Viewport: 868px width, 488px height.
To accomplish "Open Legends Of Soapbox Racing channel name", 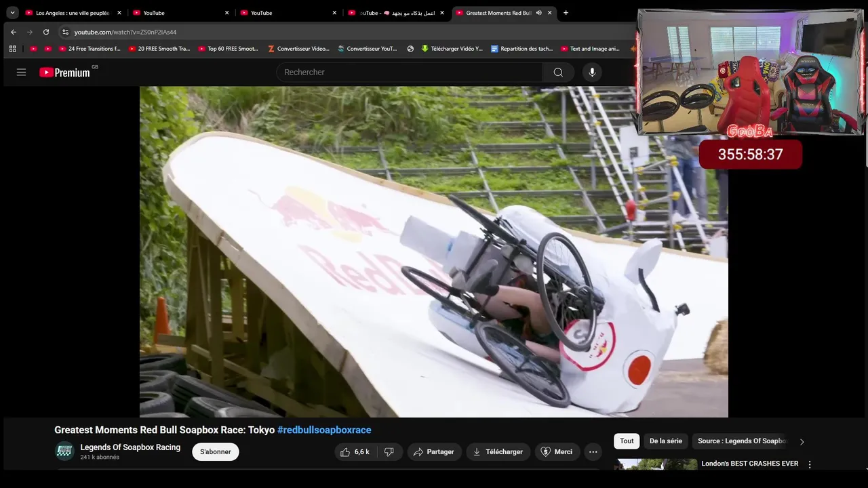I will pyautogui.click(x=130, y=447).
